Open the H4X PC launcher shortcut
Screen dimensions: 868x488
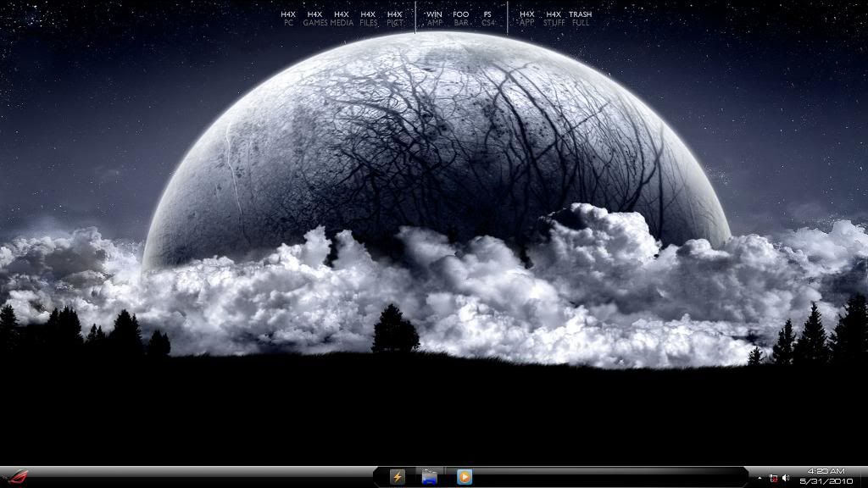(288, 19)
